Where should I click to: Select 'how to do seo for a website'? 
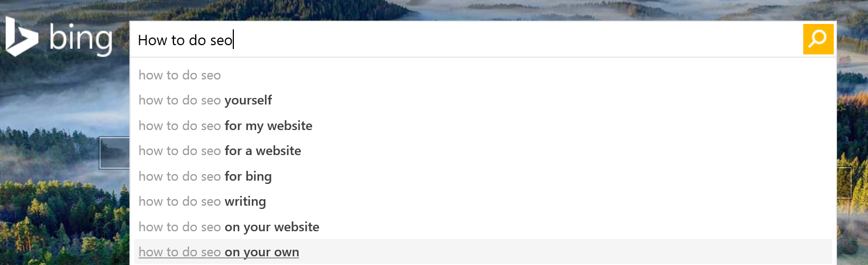483,151
